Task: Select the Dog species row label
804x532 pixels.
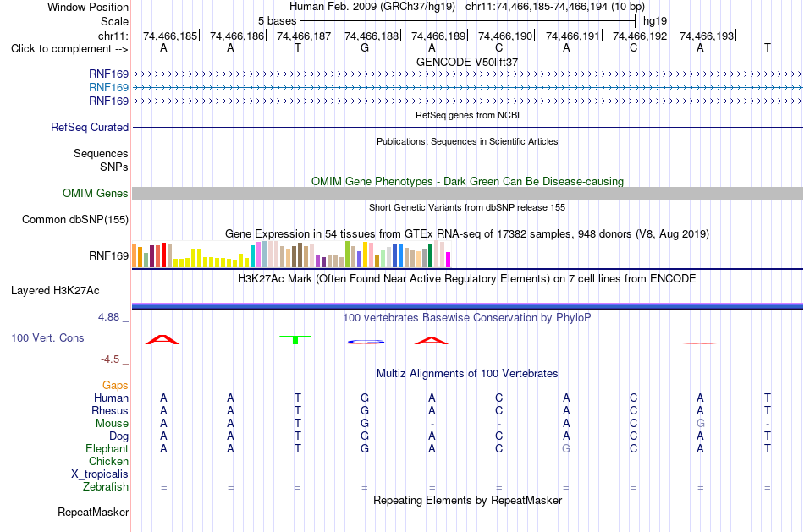Action: coord(118,436)
